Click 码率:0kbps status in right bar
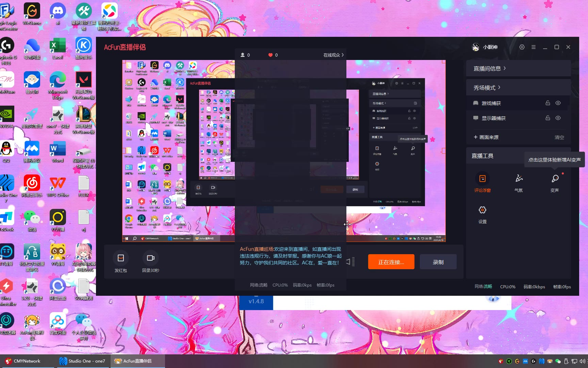This screenshot has height=368, width=588. coord(534,287)
